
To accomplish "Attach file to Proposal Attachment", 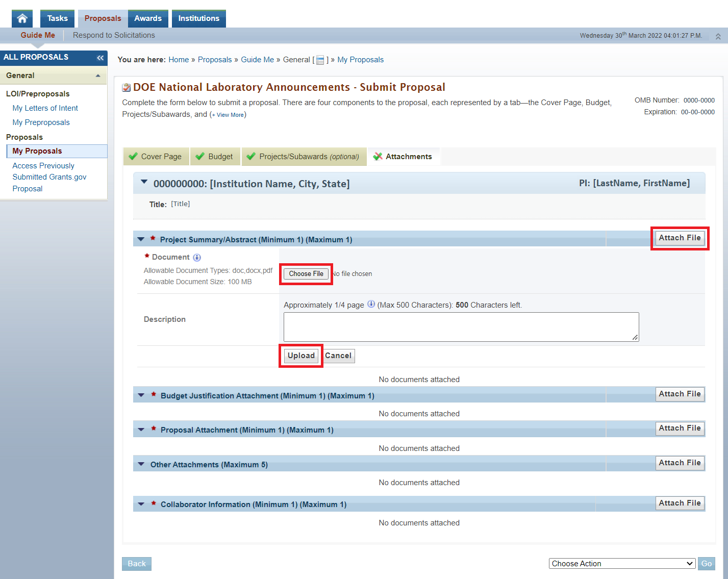I will (680, 428).
